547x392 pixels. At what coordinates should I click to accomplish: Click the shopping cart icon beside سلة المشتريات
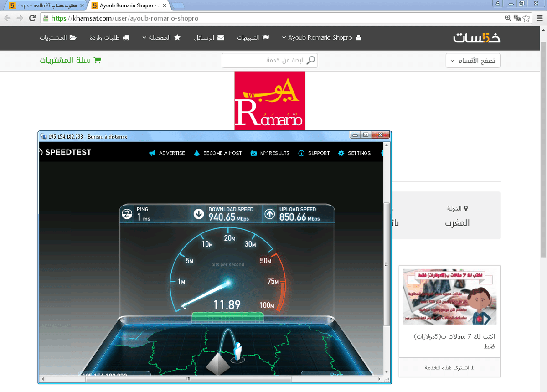[97, 60]
